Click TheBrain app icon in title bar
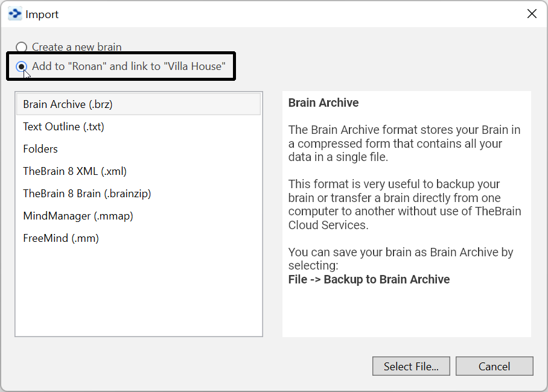 pyautogui.click(x=14, y=14)
